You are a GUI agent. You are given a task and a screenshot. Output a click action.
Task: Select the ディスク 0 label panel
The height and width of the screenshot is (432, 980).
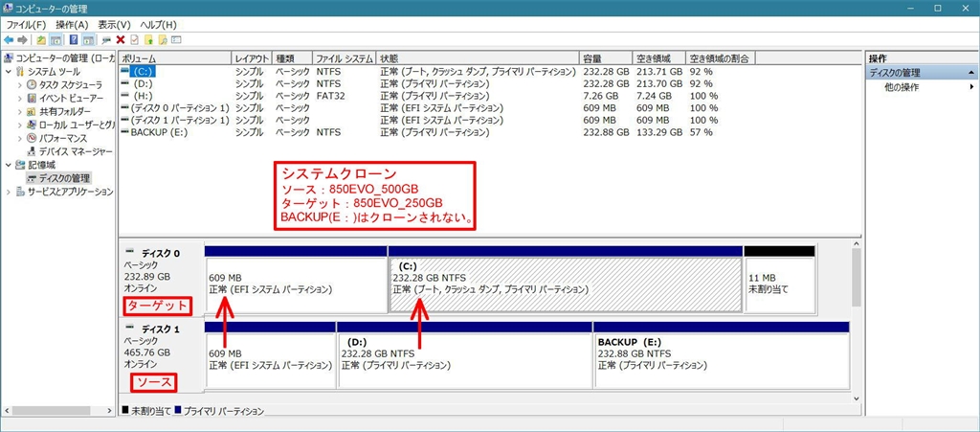tap(161, 280)
